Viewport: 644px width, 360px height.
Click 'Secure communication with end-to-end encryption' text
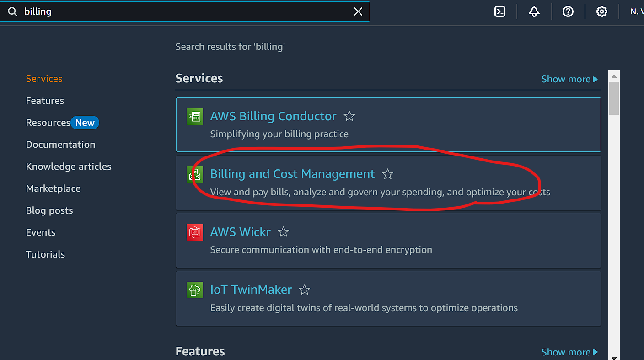(321, 250)
